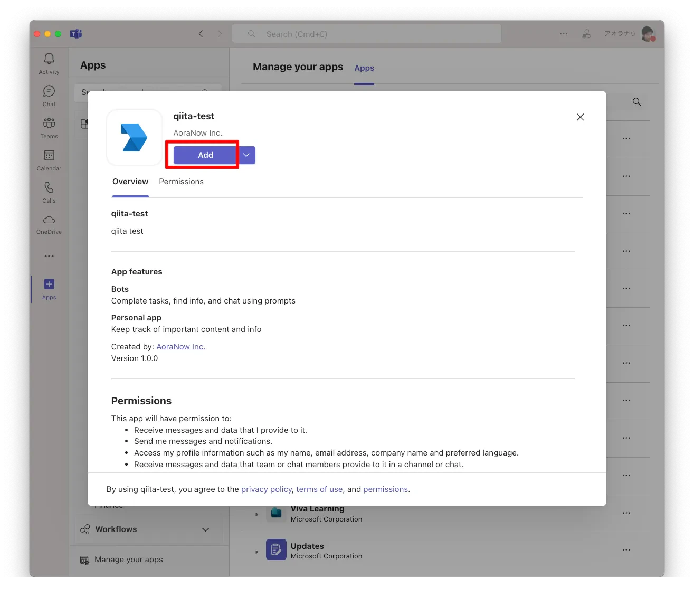
Task: Expand the Updates app row
Action: coord(257,552)
